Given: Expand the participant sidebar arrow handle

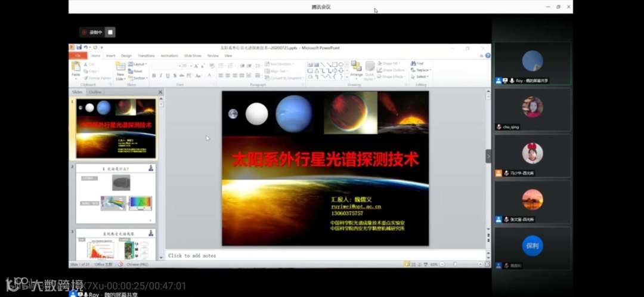Looking at the screenshot, I should coord(488,156).
